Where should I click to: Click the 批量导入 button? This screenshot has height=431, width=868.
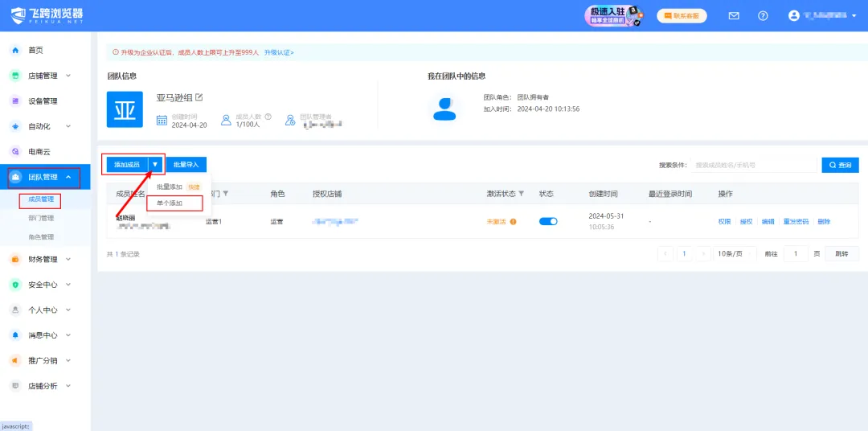pyautogui.click(x=186, y=164)
